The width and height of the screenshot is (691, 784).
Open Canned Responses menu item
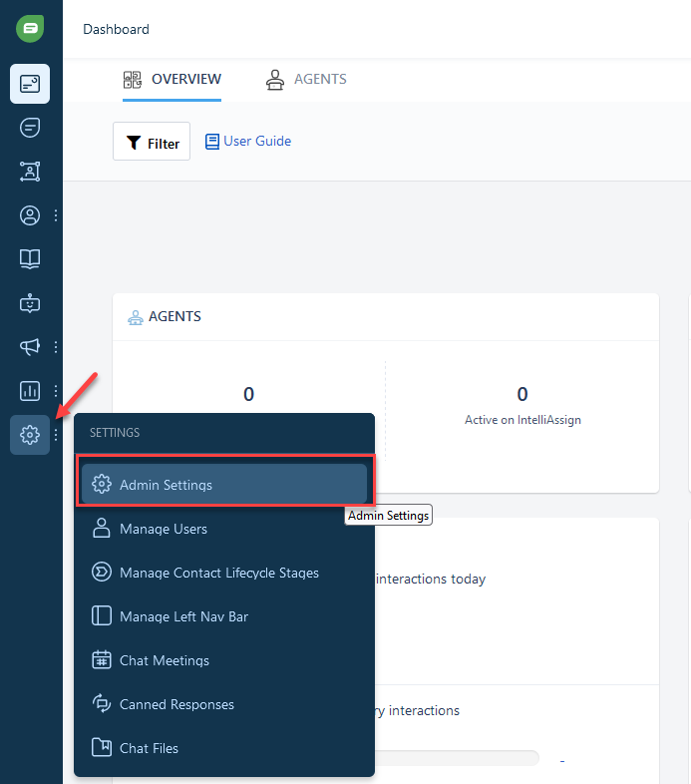[224, 704]
